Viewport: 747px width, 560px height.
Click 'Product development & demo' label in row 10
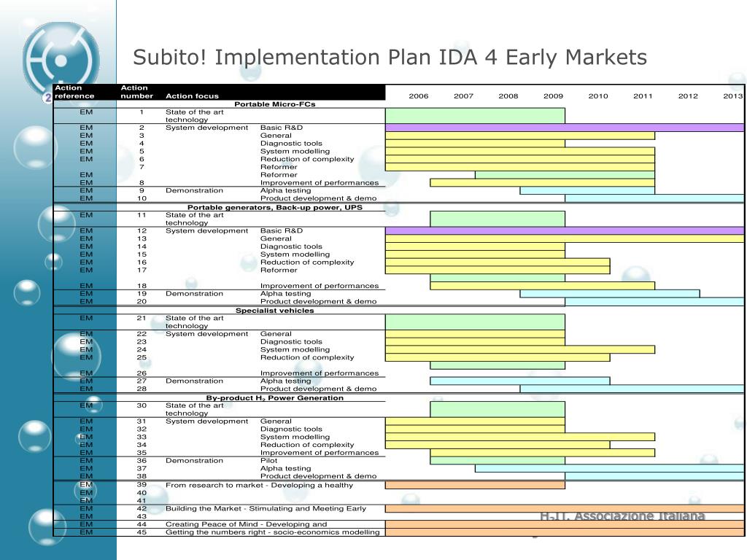[x=318, y=198]
